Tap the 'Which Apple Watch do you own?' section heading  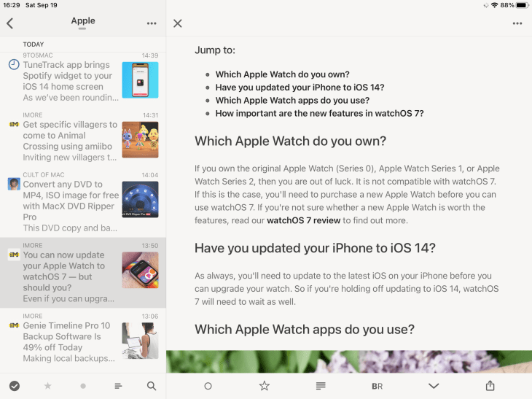[291, 141]
